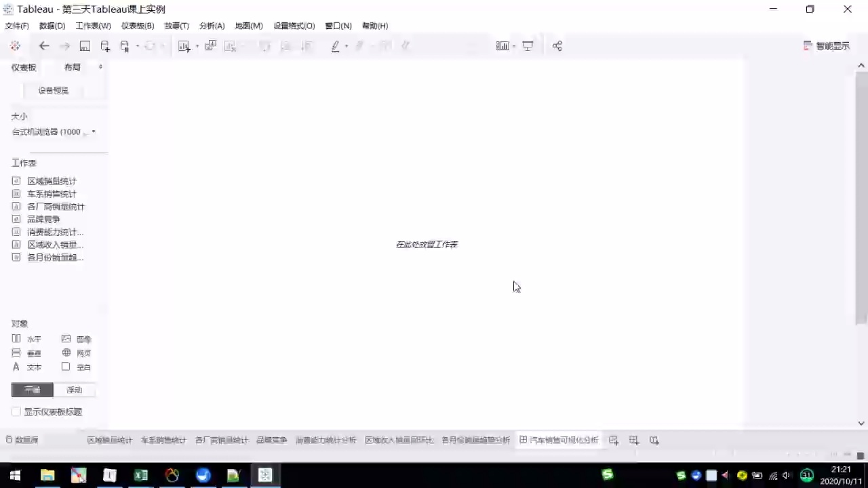Switch to the 品牌竞争 sheet tab

271,440
